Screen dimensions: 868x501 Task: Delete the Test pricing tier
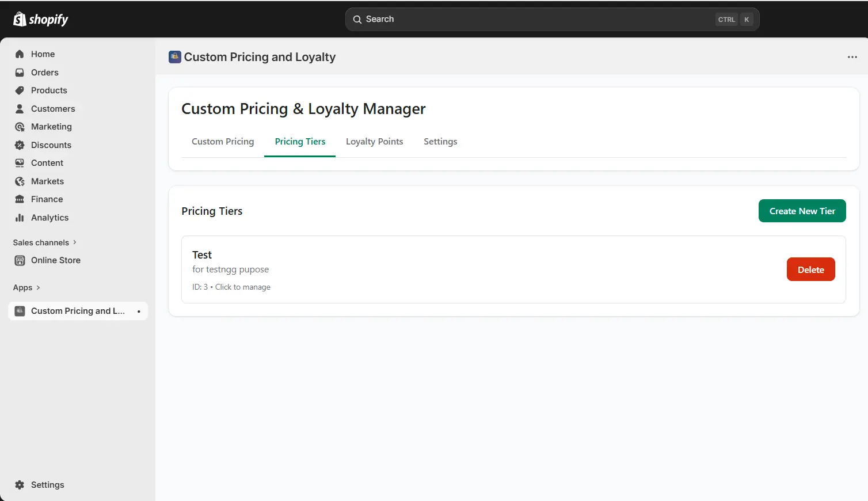[x=810, y=269]
